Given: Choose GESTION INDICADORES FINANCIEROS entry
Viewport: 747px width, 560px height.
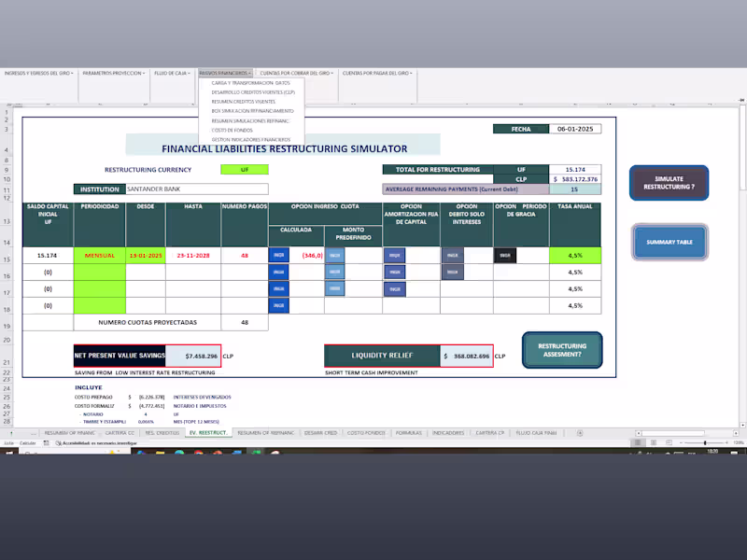Looking at the screenshot, I should (x=251, y=139).
